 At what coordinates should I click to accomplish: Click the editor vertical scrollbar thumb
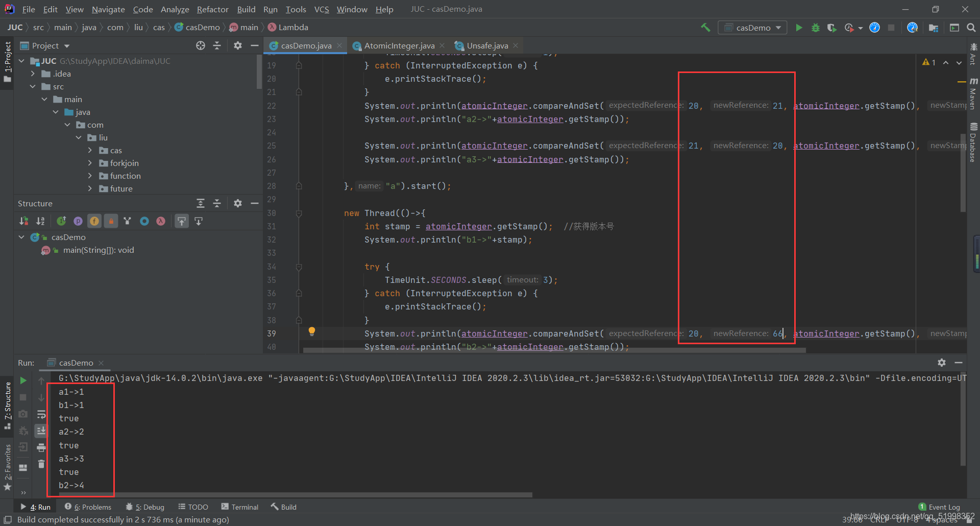pos(963,173)
